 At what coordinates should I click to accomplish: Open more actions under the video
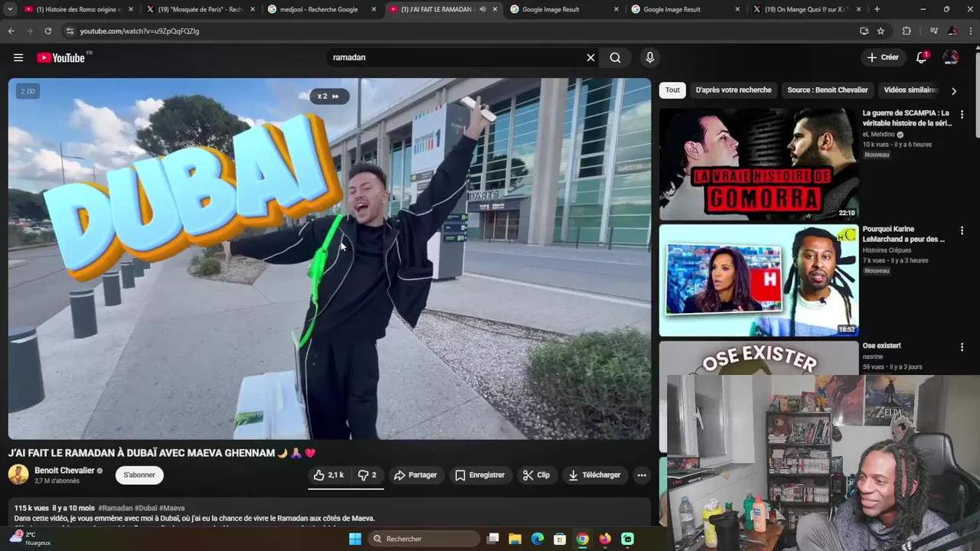642,475
